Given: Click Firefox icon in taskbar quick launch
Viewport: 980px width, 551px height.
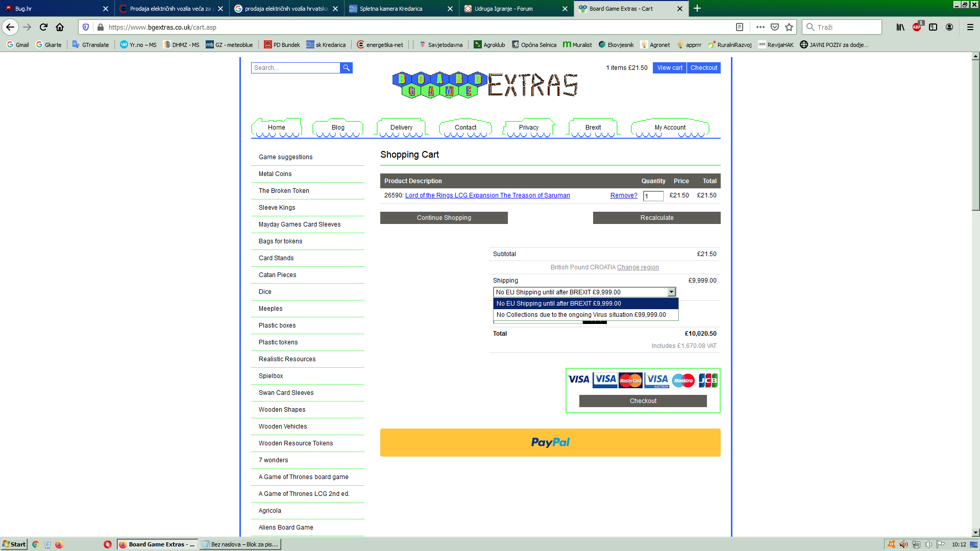Looking at the screenshot, I should pyautogui.click(x=59, y=544).
